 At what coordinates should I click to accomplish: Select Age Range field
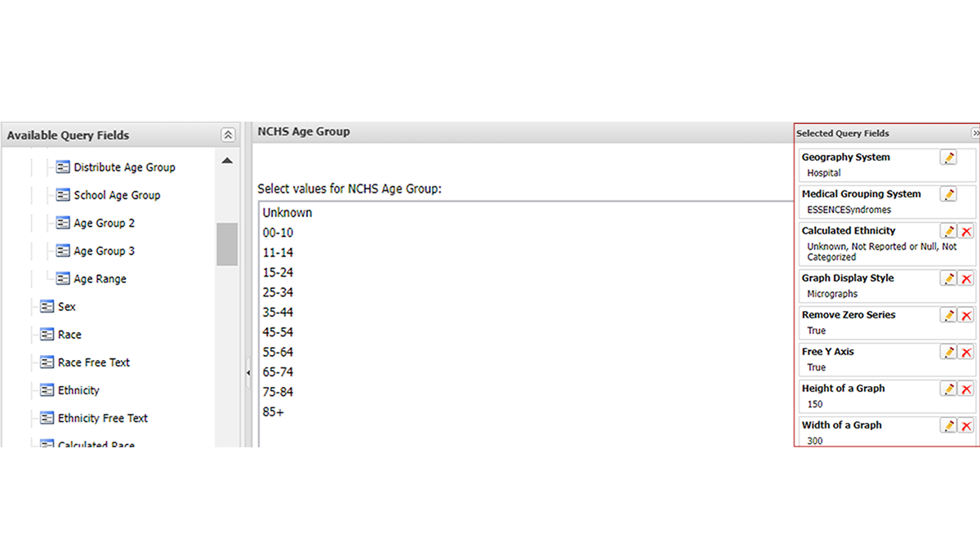click(x=100, y=278)
